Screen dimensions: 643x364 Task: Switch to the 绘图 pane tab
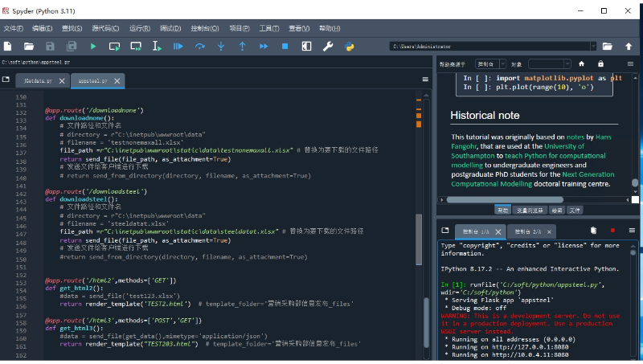tap(556, 211)
